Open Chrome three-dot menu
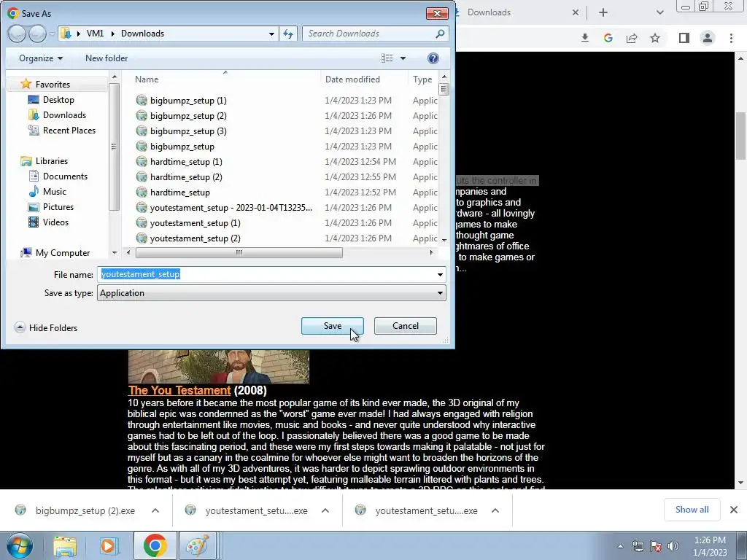This screenshot has height=560, width=747. click(731, 38)
